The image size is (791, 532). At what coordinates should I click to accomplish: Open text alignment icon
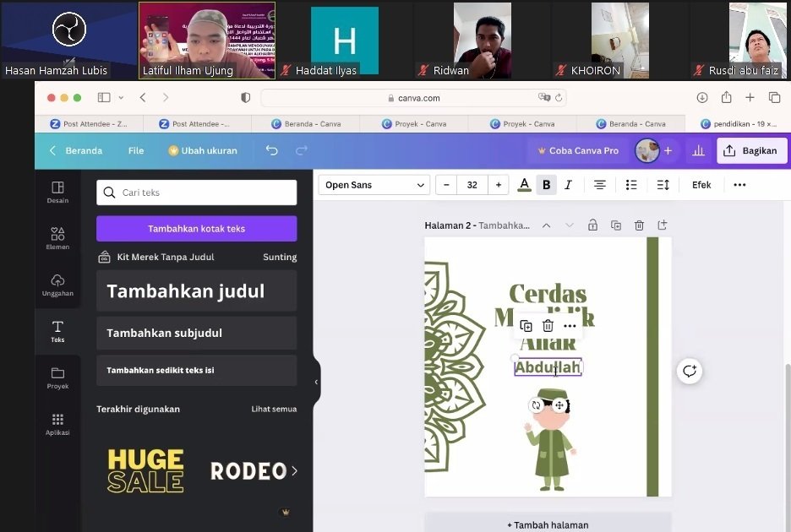click(x=599, y=185)
